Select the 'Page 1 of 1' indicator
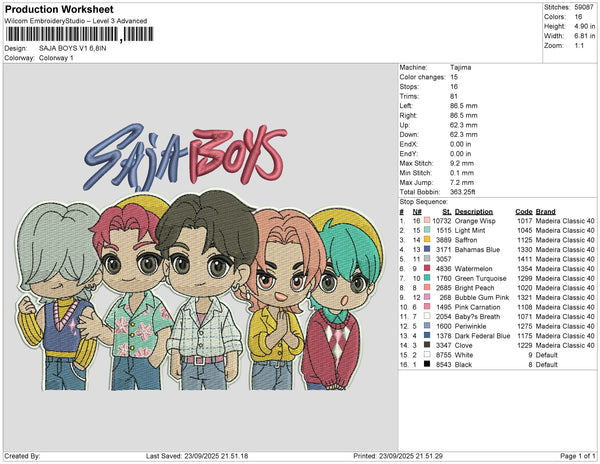The height and width of the screenshot is (464, 600). click(577, 456)
